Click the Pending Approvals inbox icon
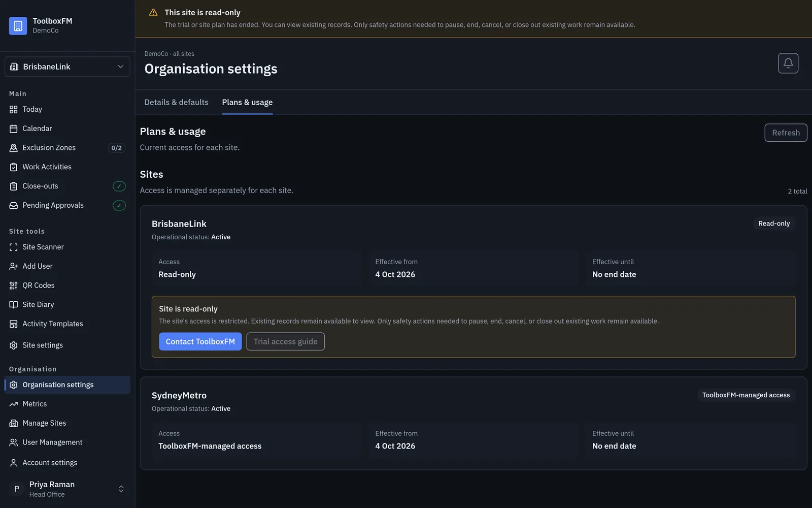Viewport: 812px width, 508px height. (14, 205)
